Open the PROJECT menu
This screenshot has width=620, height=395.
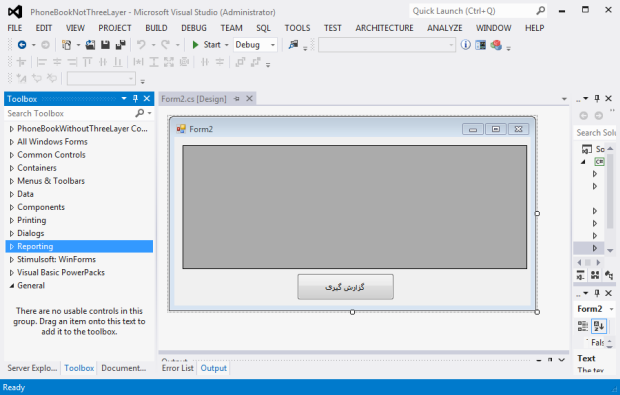click(x=115, y=28)
